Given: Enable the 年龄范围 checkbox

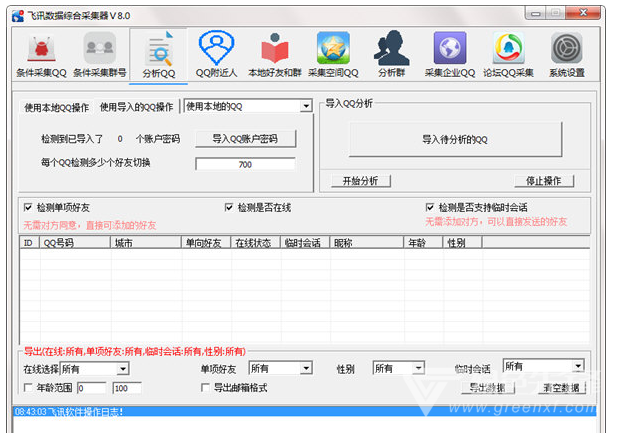Looking at the screenshot, I should coord(28,388).
